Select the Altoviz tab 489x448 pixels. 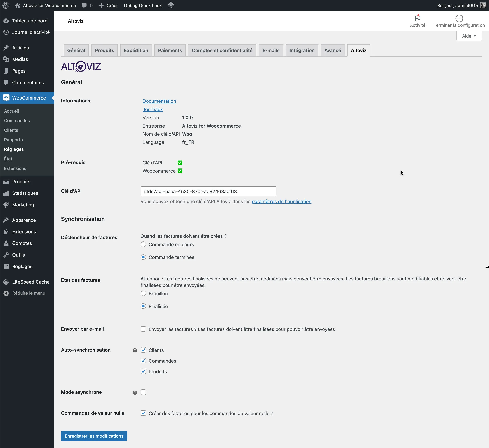pyautogui.click(x=359, y=50)
